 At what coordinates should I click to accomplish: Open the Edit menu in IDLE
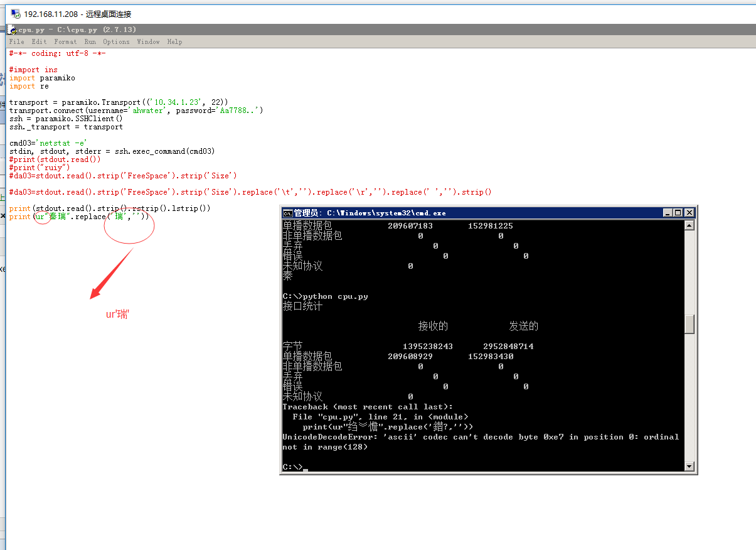pos(39,41)
